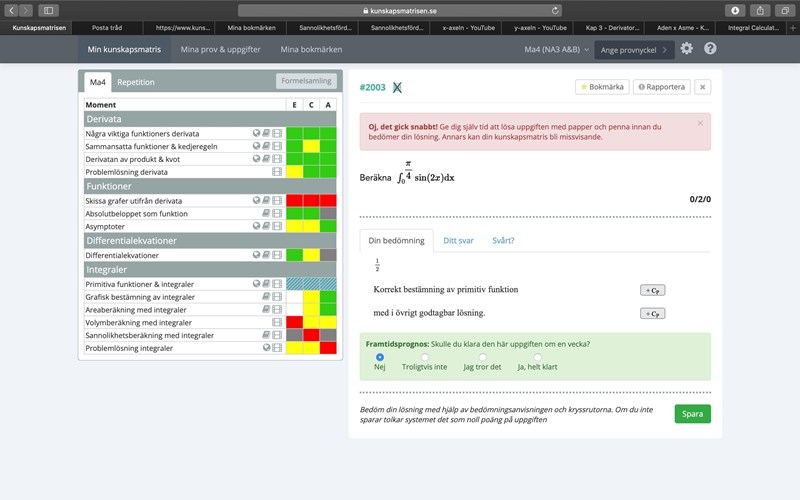This screenshot has height=500, width=800.
Task: Dismiss the red warning alert
Action: pos(699,123)
